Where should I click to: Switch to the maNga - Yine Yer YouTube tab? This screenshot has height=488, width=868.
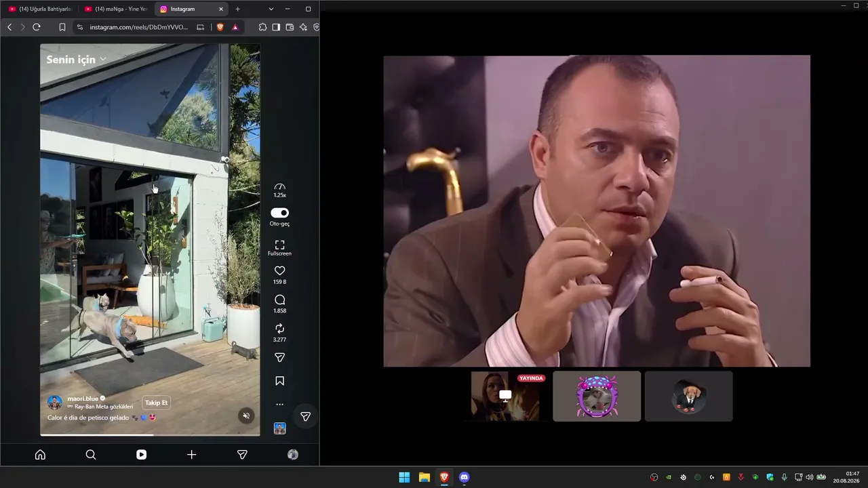[116, 9]
